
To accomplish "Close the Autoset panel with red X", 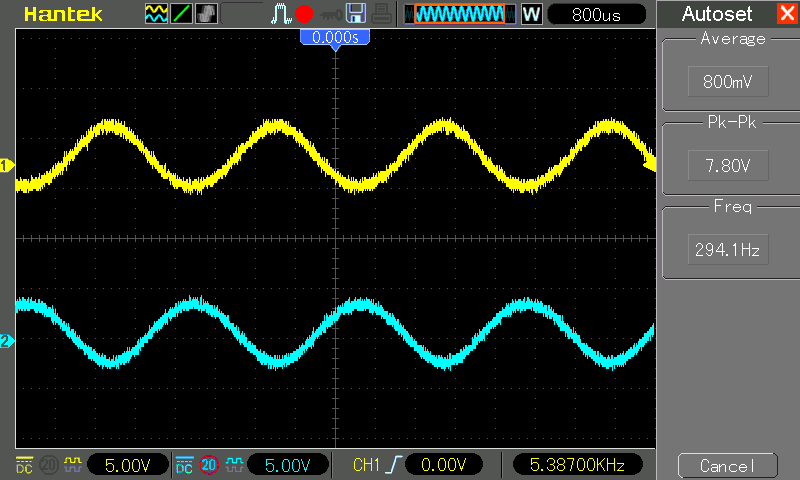I will click(x=787, y=13).
